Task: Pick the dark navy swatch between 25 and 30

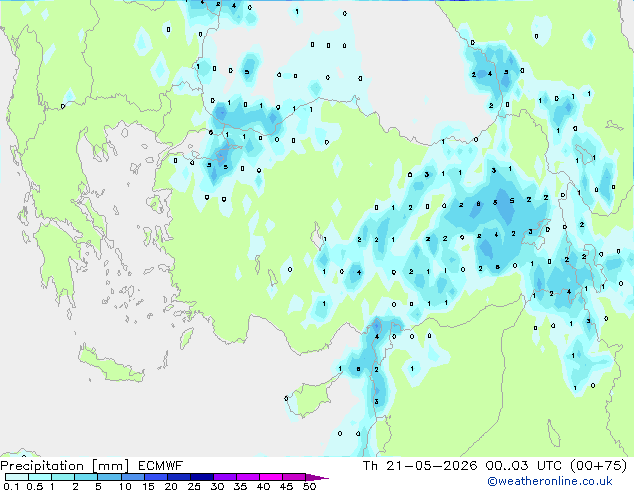Action: [202, 477]
